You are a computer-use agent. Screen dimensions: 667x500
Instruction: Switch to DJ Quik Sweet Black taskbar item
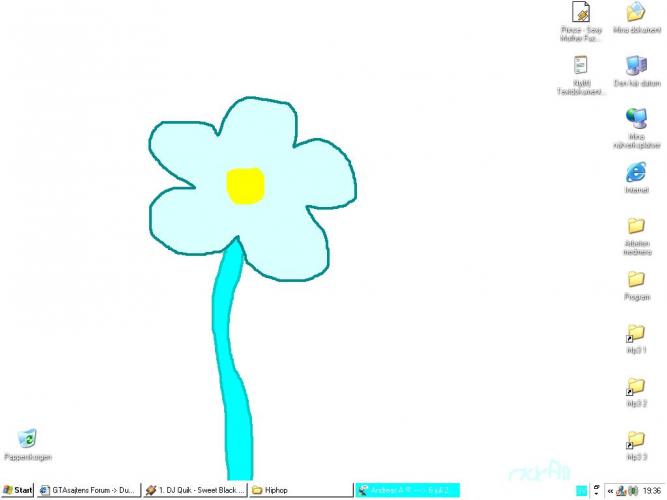pos(194,490)
